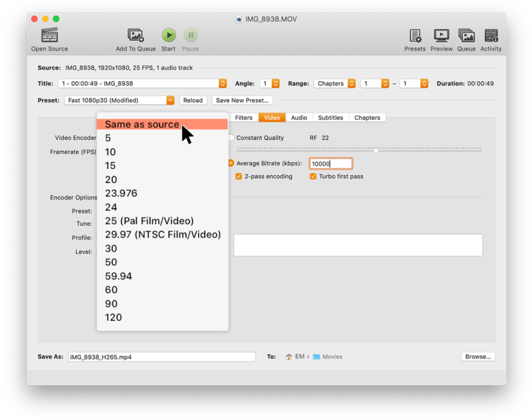Click the Save New Preset button
532x419 pixels.
(x=241, y=100)
